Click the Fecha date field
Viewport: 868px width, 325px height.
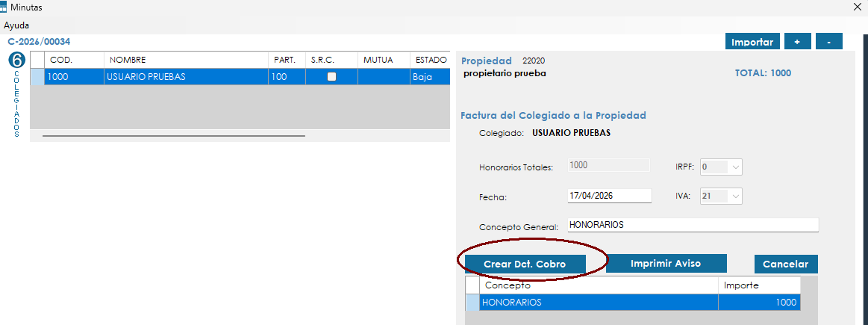(x=609, y=196)
